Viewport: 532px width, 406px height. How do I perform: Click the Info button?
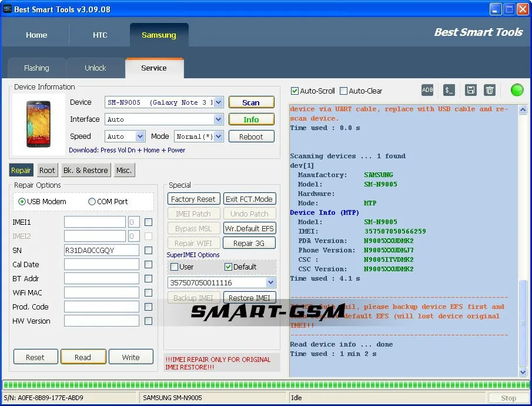[x=251, y=119]
